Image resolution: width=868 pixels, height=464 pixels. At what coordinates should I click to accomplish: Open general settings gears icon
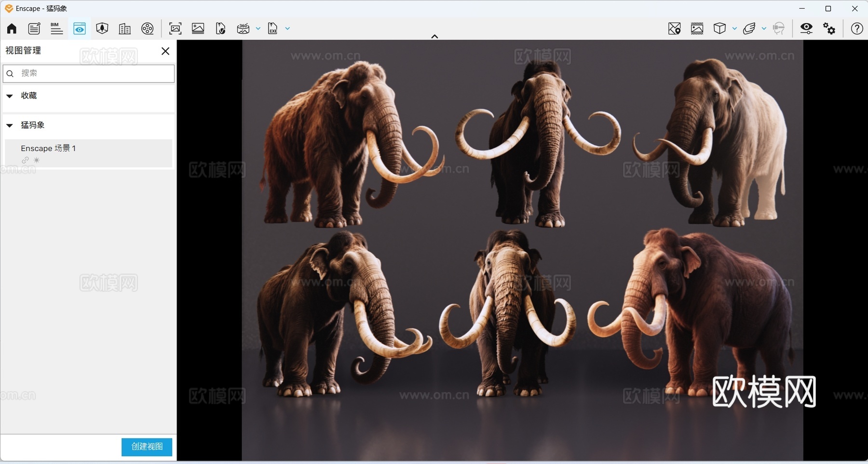click(829, 28)
